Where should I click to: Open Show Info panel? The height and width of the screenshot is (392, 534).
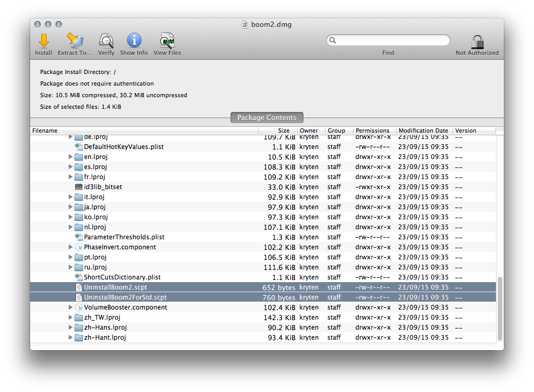click(134, 41)
